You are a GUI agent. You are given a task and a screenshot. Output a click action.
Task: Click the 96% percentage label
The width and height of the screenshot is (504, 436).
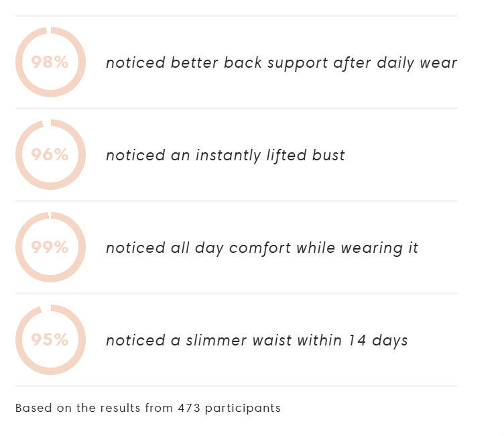click(x=50, y=155)
